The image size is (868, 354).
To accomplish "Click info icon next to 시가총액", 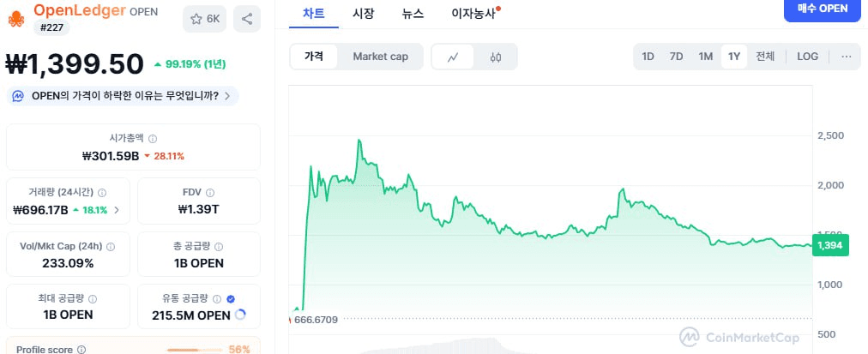I will tap(153, 139).
